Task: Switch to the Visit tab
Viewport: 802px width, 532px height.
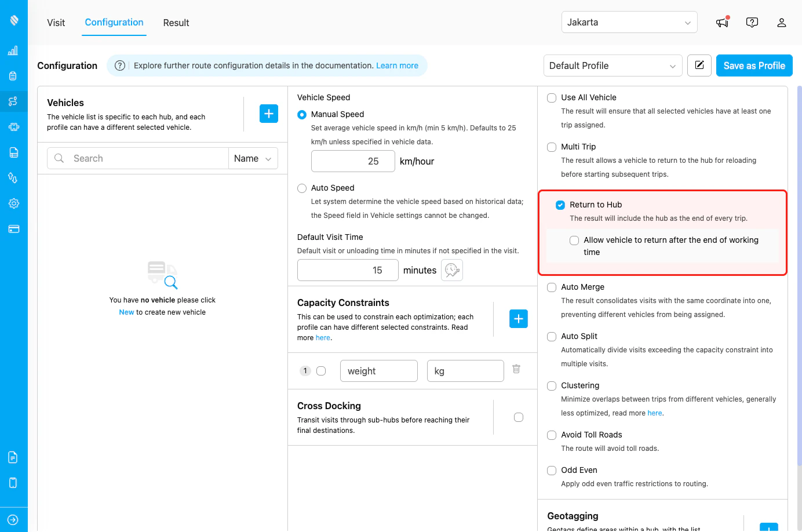Action: click(56, 23)
